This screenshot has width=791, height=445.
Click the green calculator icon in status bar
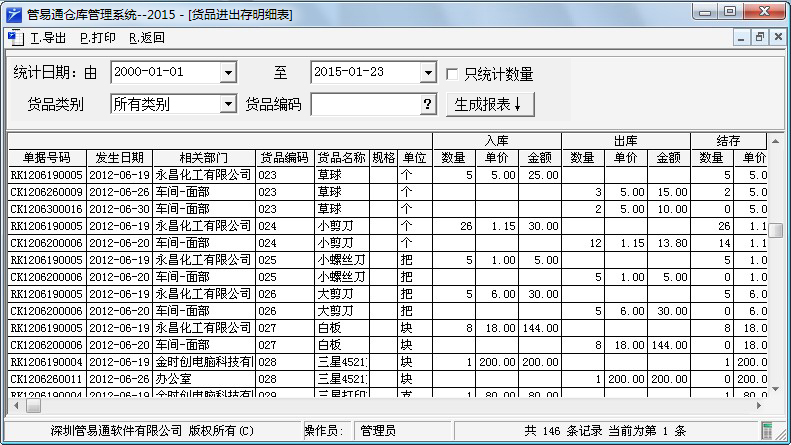(768, 431)
